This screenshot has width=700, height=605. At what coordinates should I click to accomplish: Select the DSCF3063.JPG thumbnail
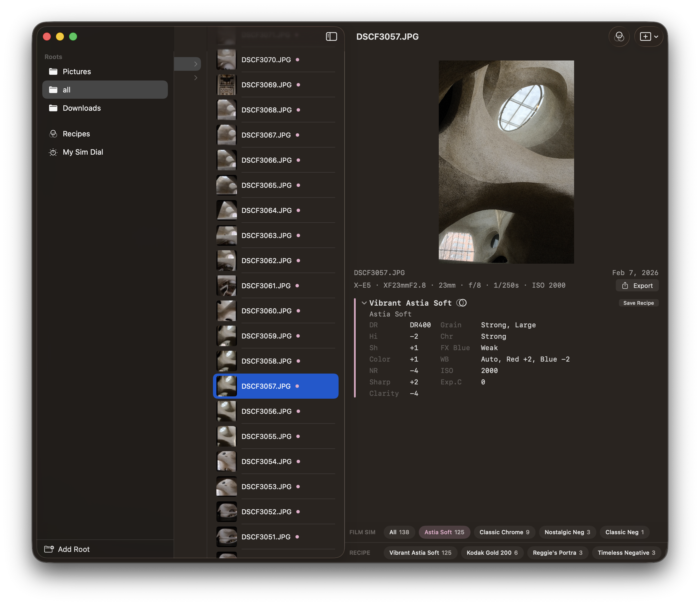coord(226,235)
